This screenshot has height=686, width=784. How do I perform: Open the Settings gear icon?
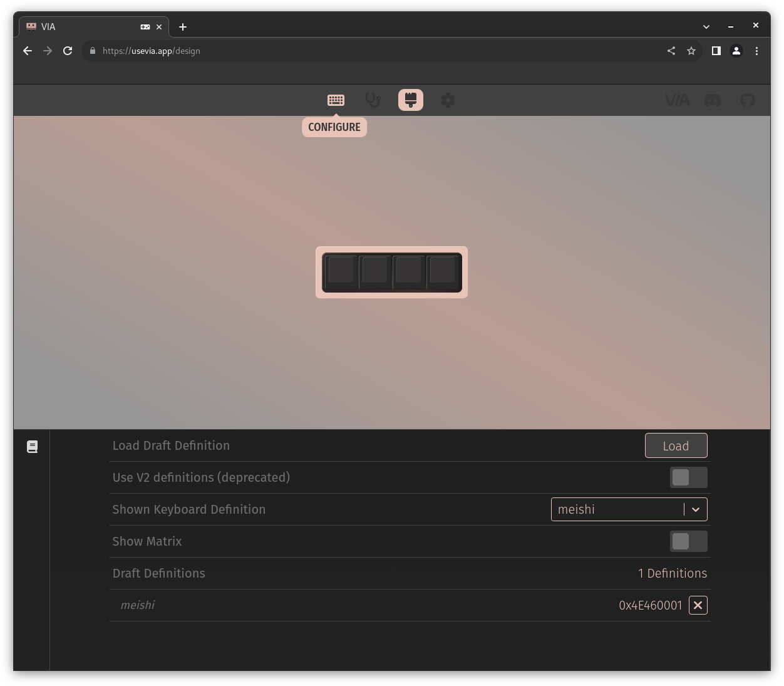(448, 100)
